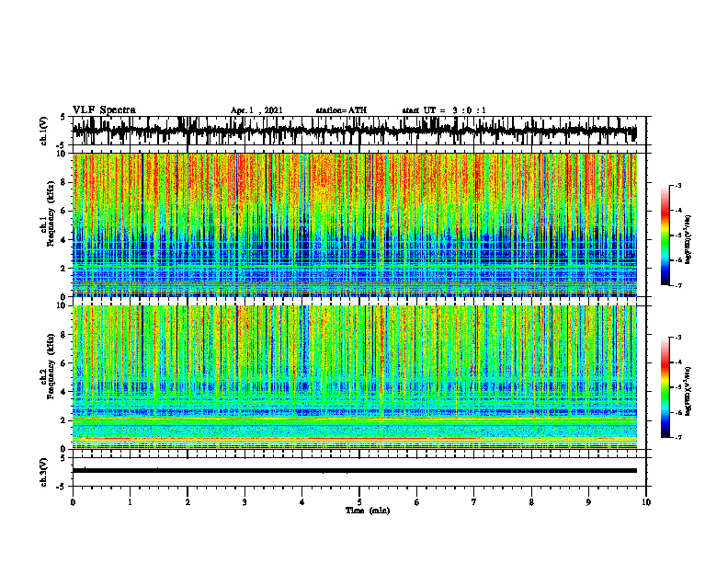Click the ch.2 color bar units label
The image size is (728, 563).
pos(688,390)
